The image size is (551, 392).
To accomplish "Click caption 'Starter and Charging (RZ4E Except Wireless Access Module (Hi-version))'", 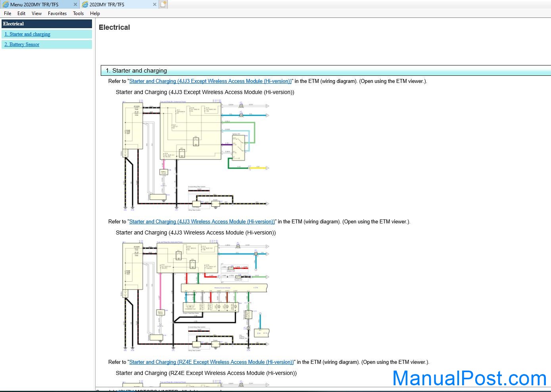I will [x=206, y=373].
